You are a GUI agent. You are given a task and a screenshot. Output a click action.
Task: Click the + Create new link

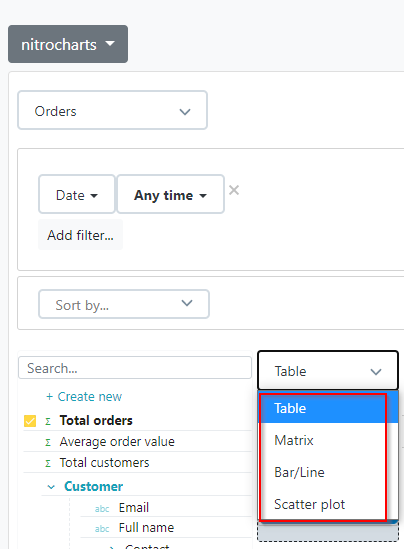click(84, 396)
